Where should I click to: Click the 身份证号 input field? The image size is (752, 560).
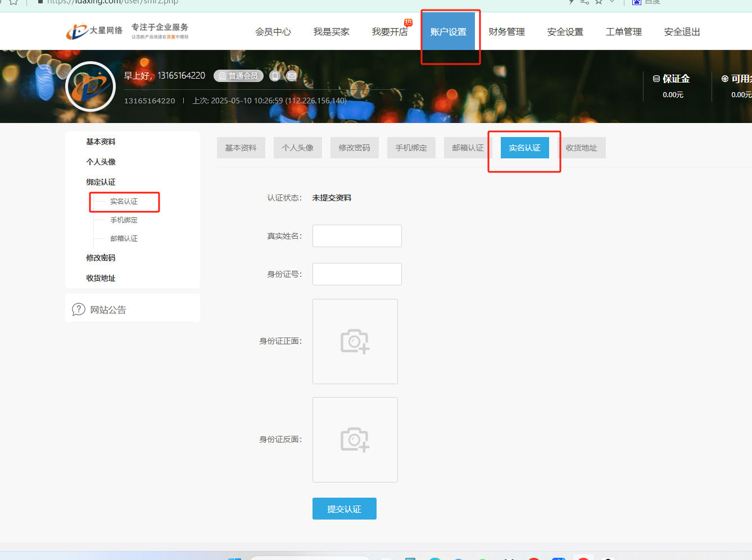(357, 274)
